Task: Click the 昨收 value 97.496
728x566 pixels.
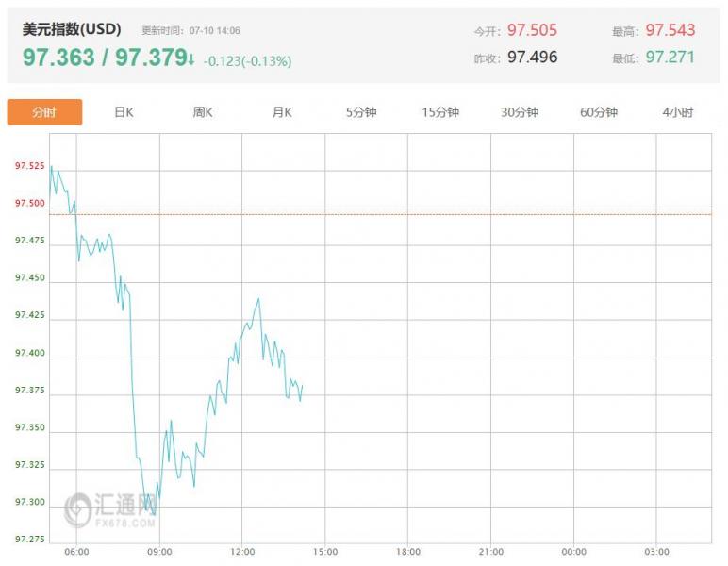Action: pos(532,58)
